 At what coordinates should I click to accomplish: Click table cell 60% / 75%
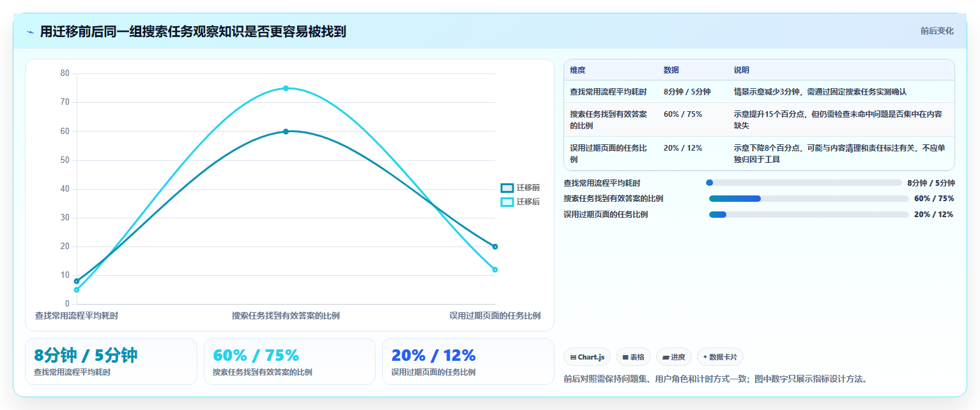click(x=682, y=114)
